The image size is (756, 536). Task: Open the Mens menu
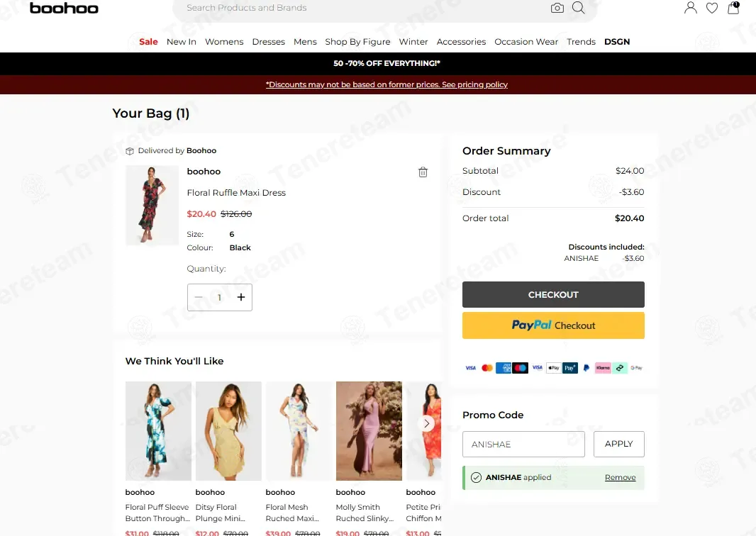[305, 42]
